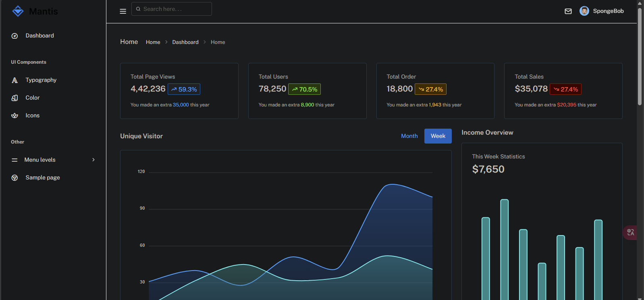This screenshot has height=300, width=644.
Task: Open Dashboard from the sidebar
Action: 39,36
